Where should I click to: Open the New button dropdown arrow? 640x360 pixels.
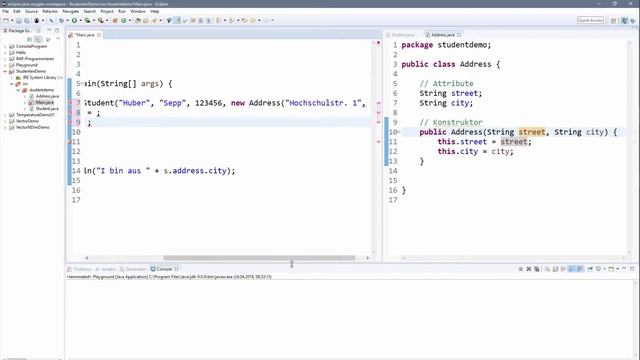coord(12,20)
